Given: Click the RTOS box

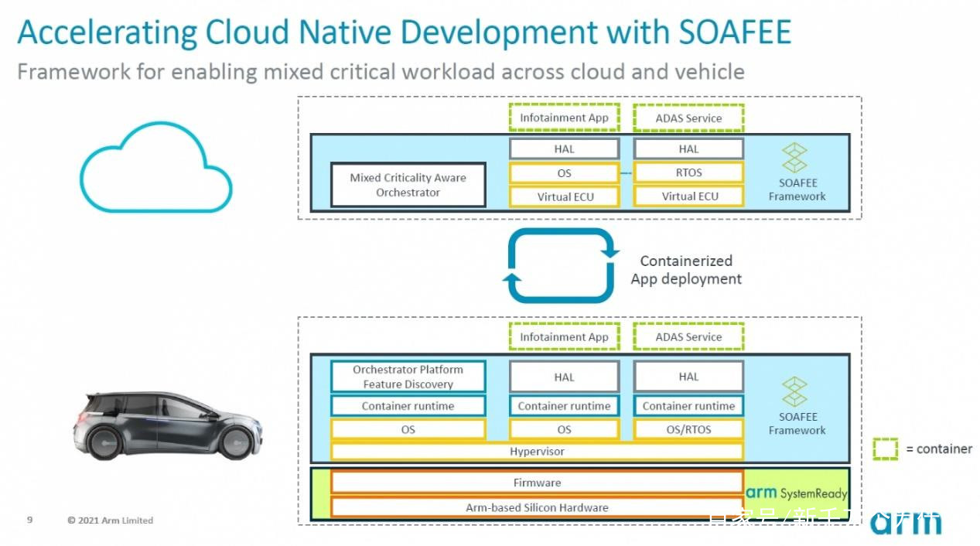Looking at the screenshot, I should tap(688, 172).
